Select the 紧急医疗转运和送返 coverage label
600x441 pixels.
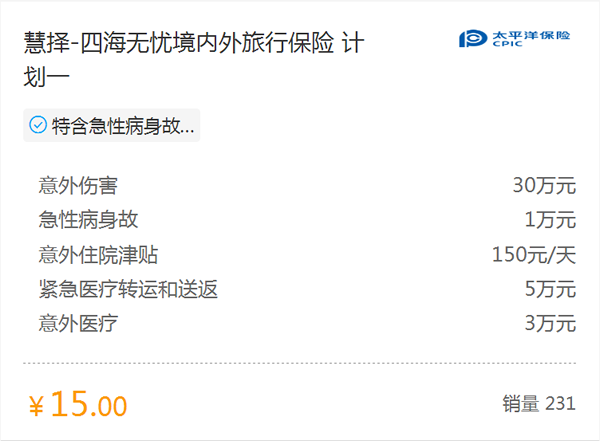click(x=128, y=289)
